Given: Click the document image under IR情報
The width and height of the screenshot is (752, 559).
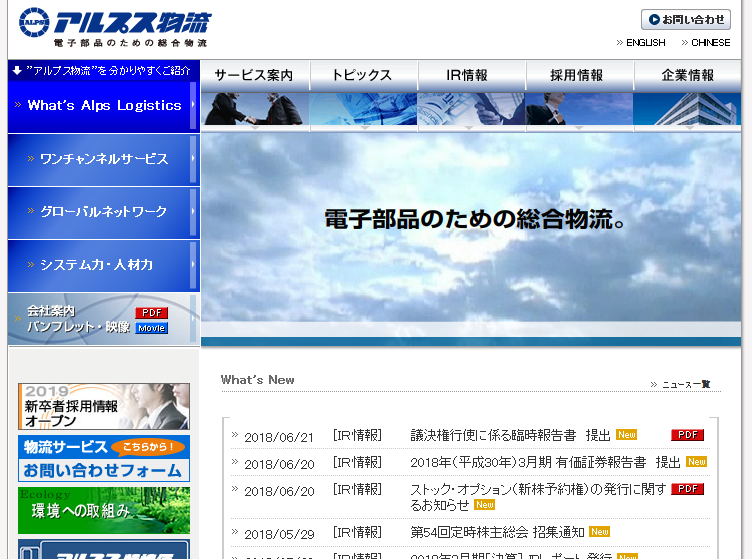Looking at the screenshot, I should tap(471, 109).
